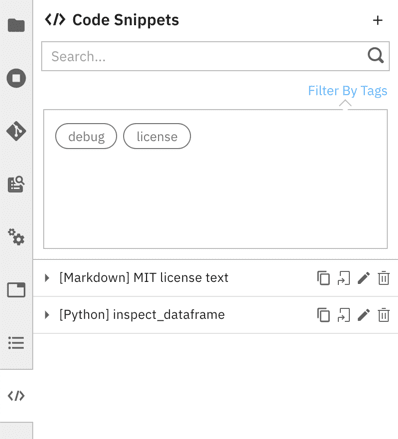Collapse the Filter By Tags section
The image size is (398, 439).
(x=347, y=91)
